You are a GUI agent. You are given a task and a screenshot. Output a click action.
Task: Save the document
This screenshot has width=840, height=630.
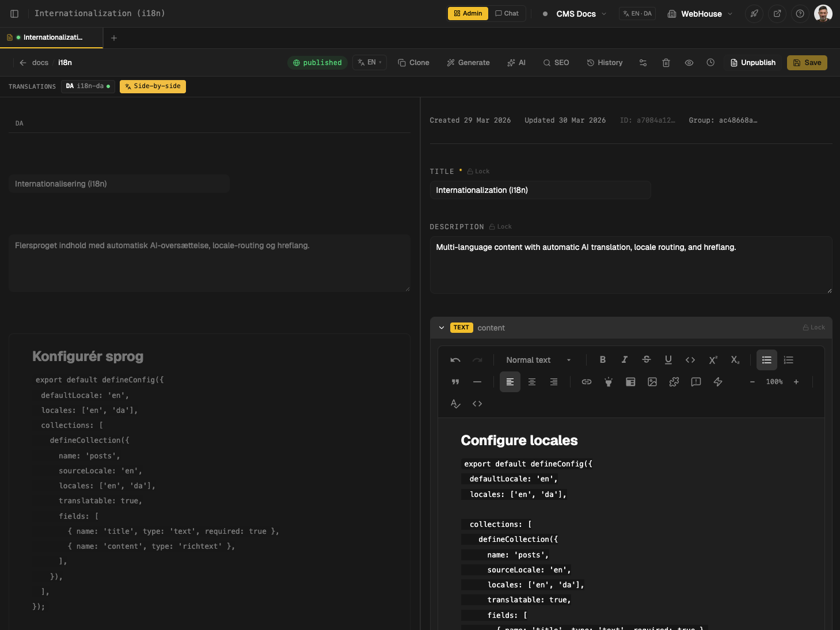point(807,62)
